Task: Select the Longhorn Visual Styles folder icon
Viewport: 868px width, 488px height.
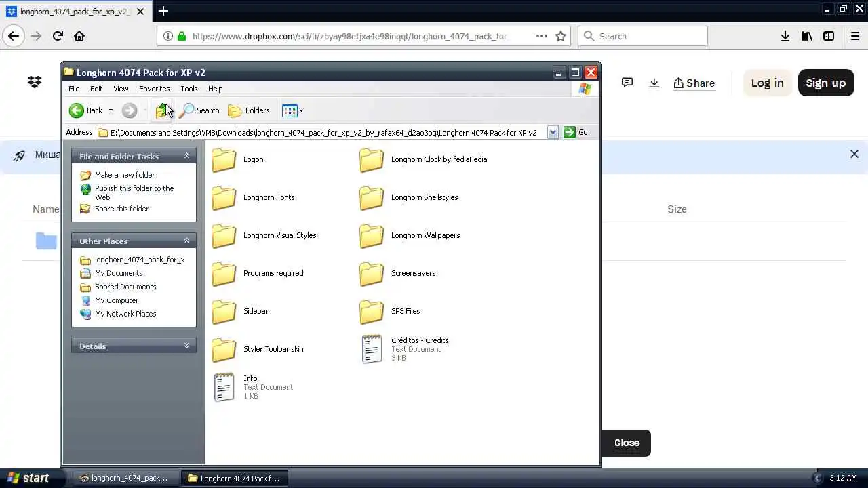Action: pos(224,236)
